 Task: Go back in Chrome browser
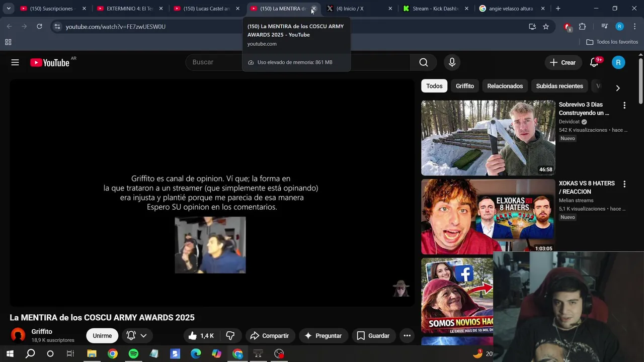(9, 27)
